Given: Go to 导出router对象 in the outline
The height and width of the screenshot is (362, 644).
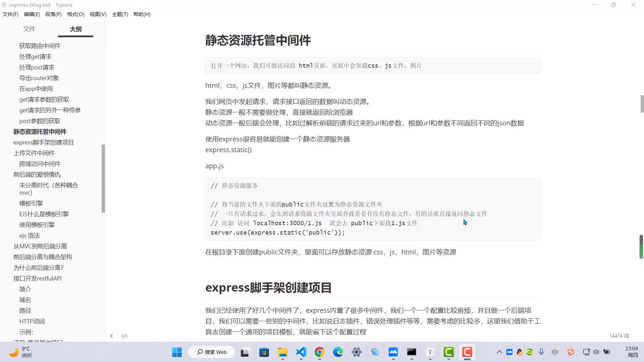Looking at the screenshot, I should point(39,78).
